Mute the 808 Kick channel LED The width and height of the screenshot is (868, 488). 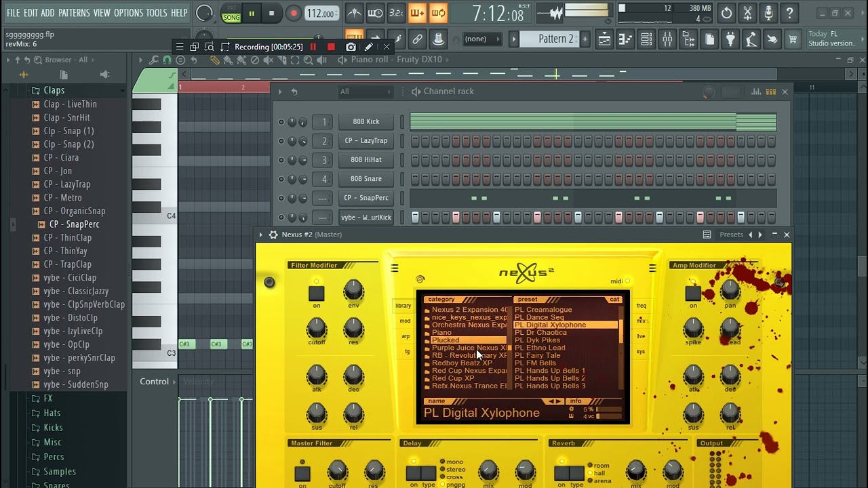pyautogui.click(x=281, y=122)
